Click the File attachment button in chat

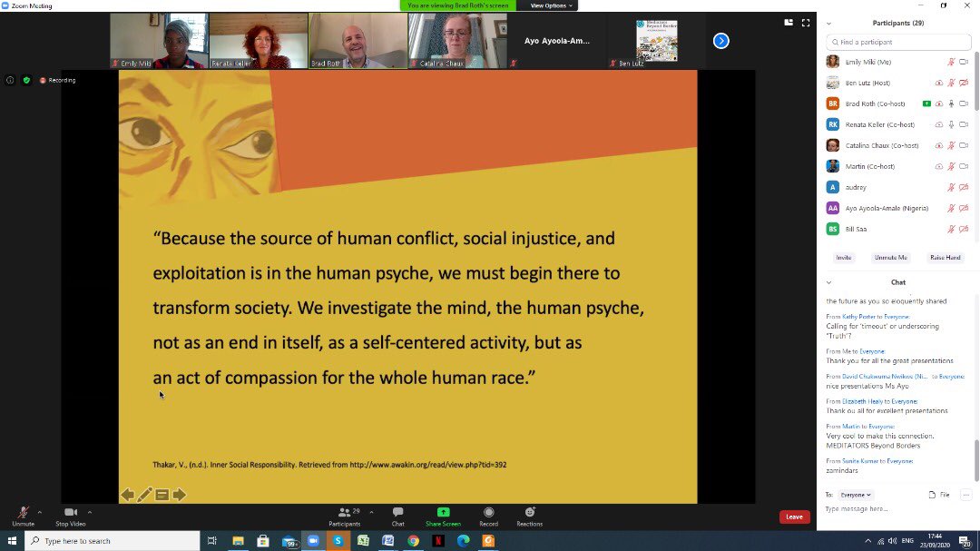point(939,495)
